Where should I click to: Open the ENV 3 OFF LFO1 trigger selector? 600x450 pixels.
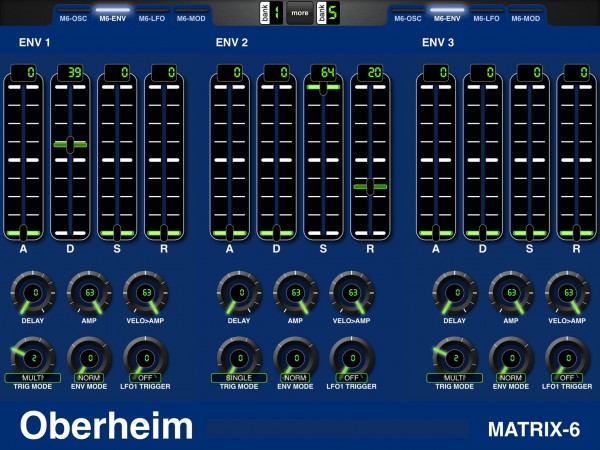click(567, 378)
